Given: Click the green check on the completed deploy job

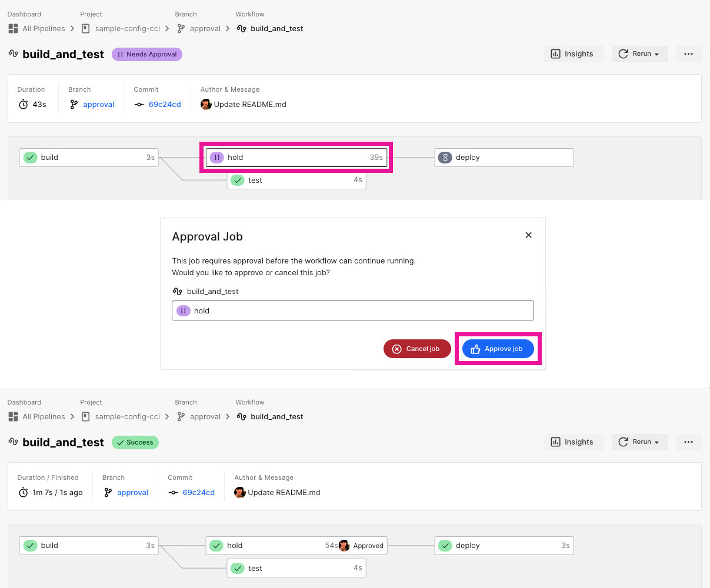Looking at the screenshot, I should click(445, 546).
